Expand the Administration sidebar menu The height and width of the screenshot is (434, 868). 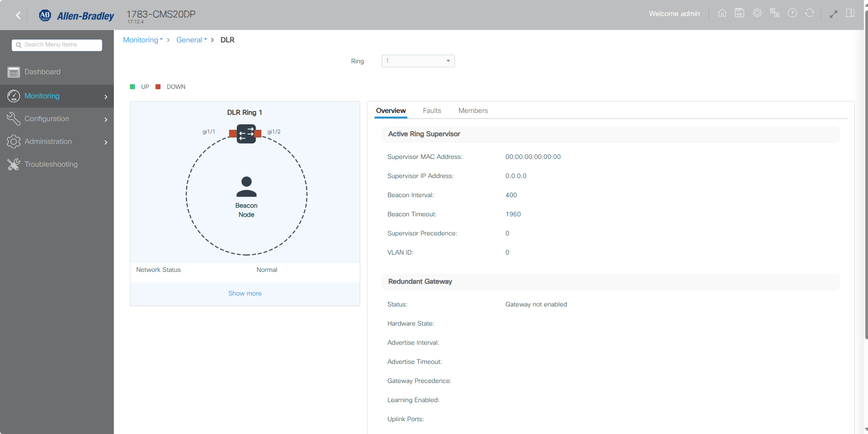point(57,142)
